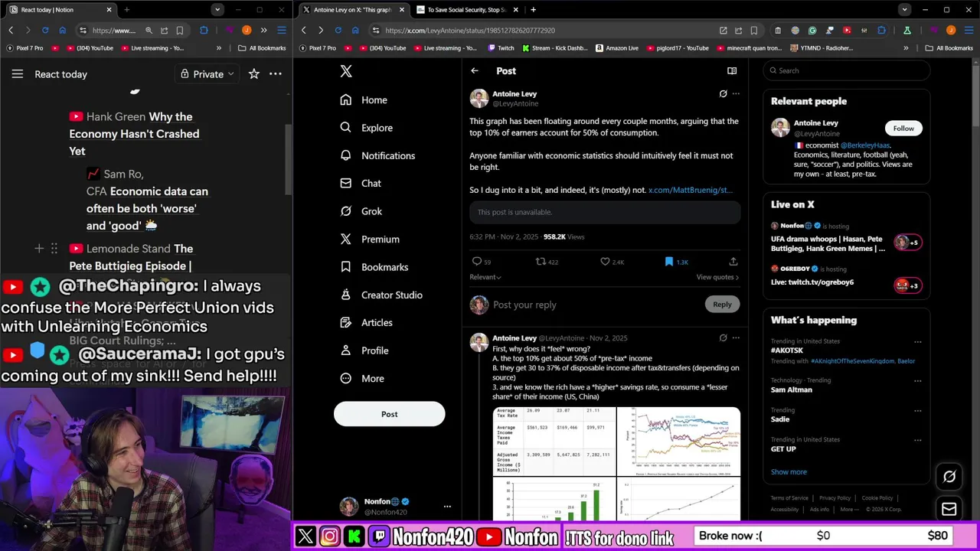Open more options for #AKOTSK trend

[917, 342]
